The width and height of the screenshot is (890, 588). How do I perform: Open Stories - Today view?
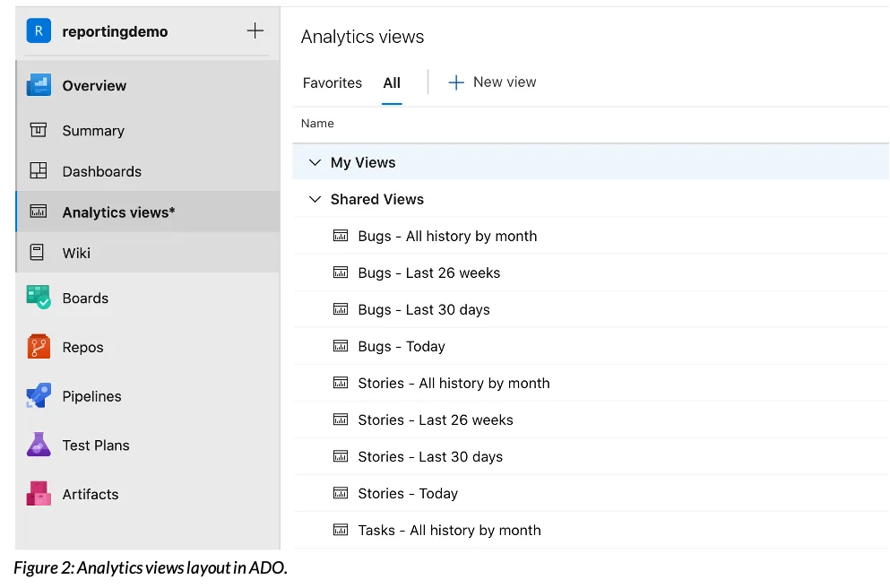coord(408,493)
